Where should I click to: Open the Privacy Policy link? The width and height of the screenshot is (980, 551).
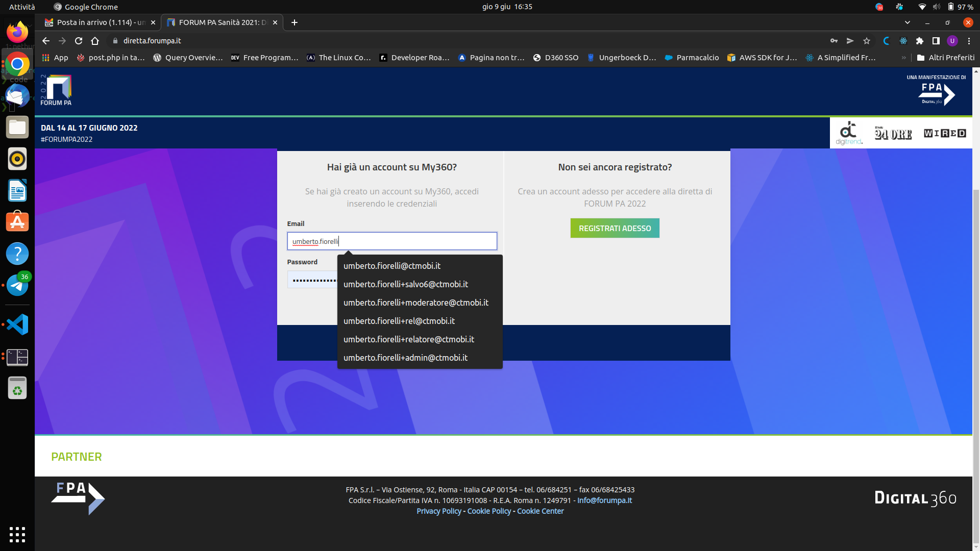438,511
